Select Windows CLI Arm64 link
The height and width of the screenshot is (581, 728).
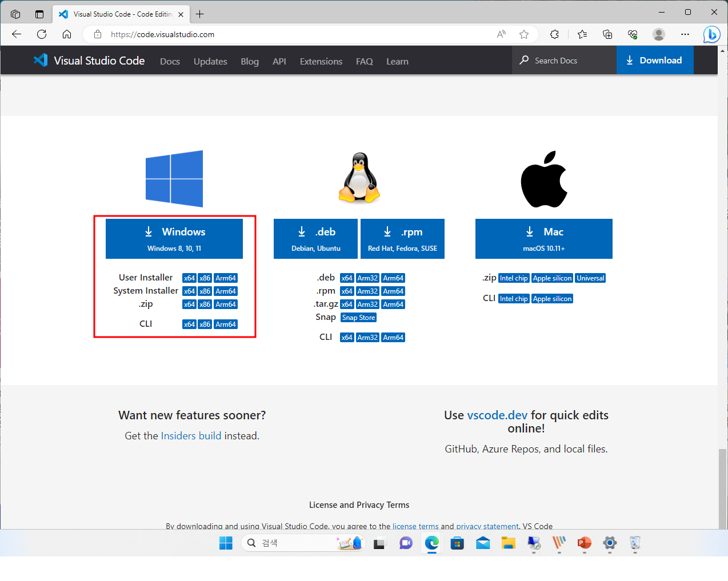[x=226, y=324]
